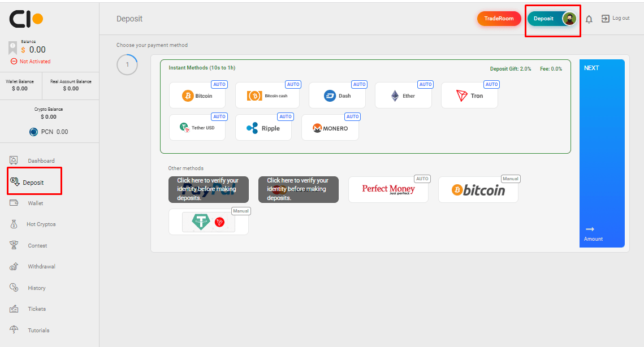Image resolution: width=644 pixels, height=347 pixels.
Task: Click second verify identity overlay card
Action: (299, 189)
